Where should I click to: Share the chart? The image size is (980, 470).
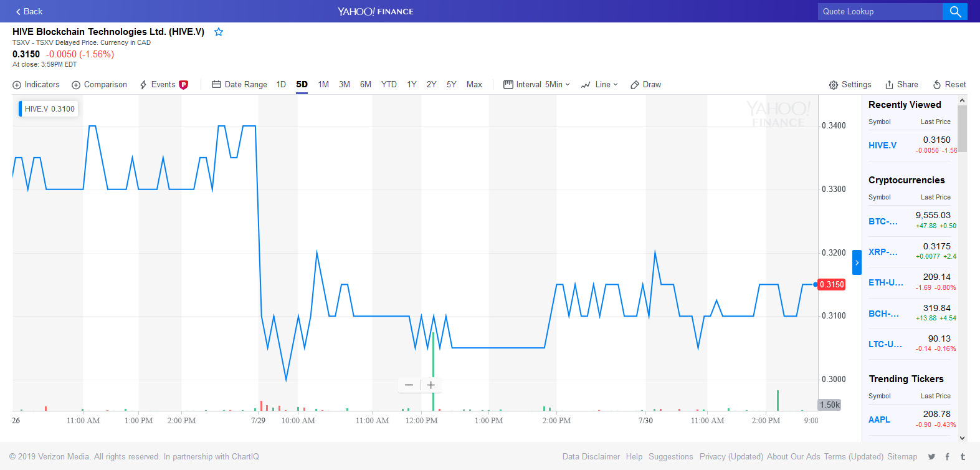(902, 85)
